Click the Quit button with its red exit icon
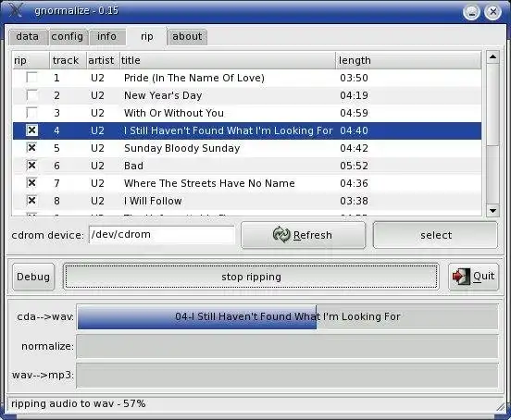Image resolution: width=511 pixels, height=420 pixels. click(x=474, y=277)
